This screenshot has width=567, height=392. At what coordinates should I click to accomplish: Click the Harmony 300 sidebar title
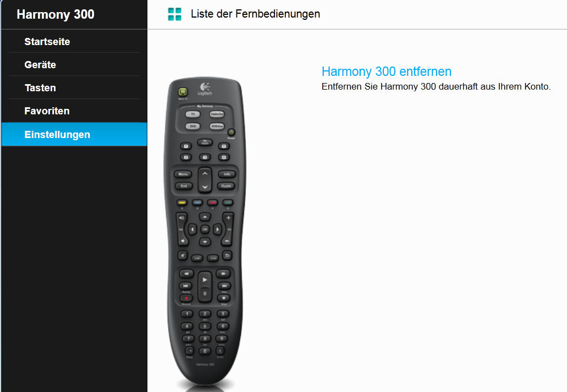pos(56,14)
